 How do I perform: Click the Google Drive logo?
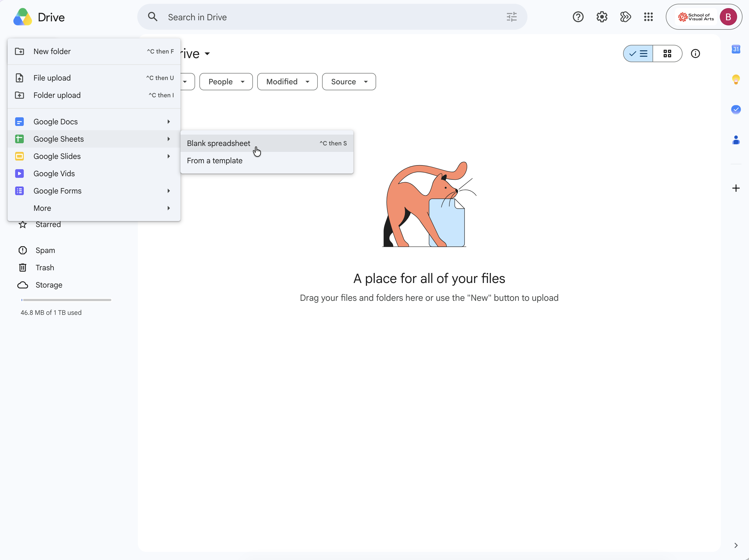23,17
